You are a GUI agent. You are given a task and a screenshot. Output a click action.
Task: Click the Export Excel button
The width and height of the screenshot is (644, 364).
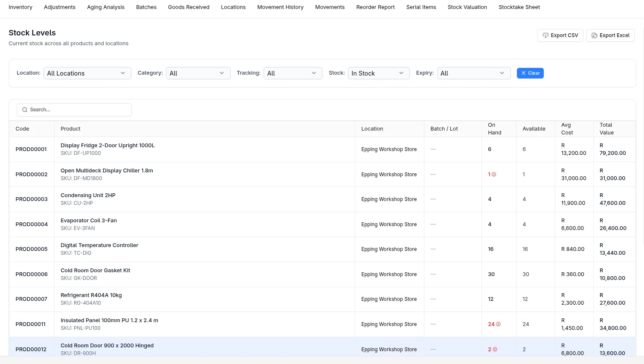tap(610, 35)
